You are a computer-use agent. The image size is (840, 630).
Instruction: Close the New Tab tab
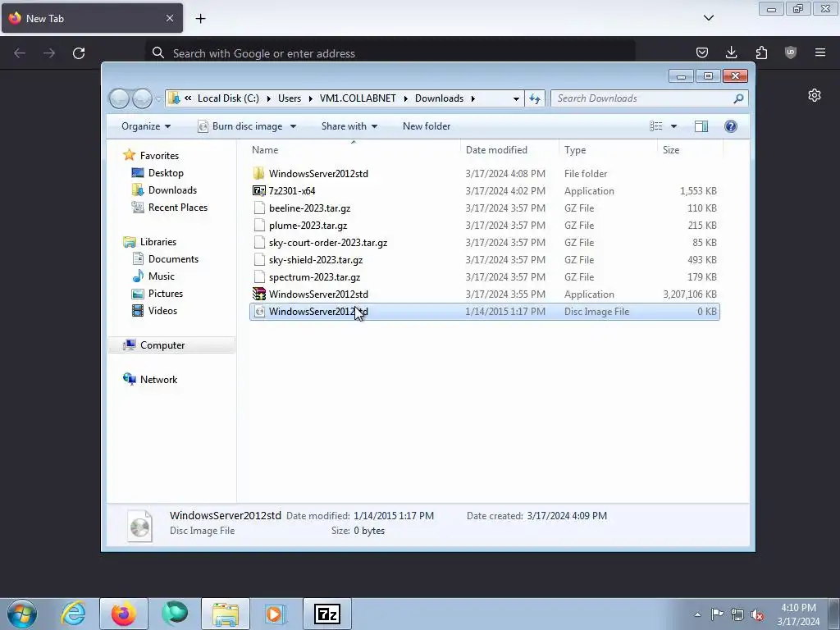(169, 18)
